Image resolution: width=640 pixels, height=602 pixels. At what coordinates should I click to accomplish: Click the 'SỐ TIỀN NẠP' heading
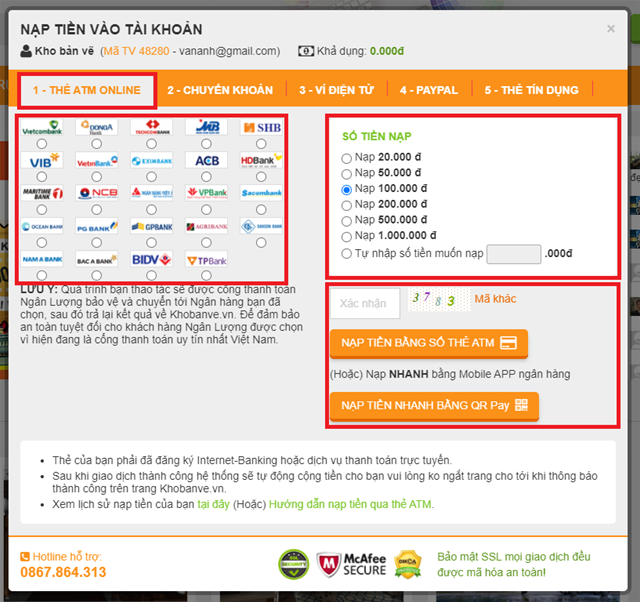376,136
